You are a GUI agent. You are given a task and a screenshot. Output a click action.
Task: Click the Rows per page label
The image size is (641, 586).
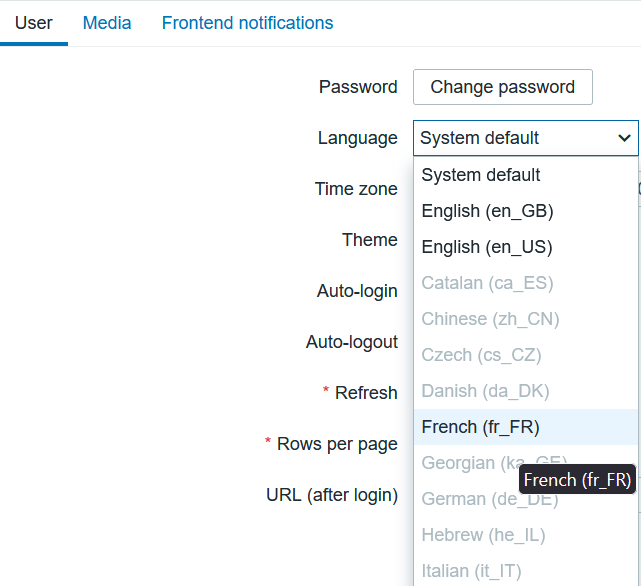click(x=337, y=444)
